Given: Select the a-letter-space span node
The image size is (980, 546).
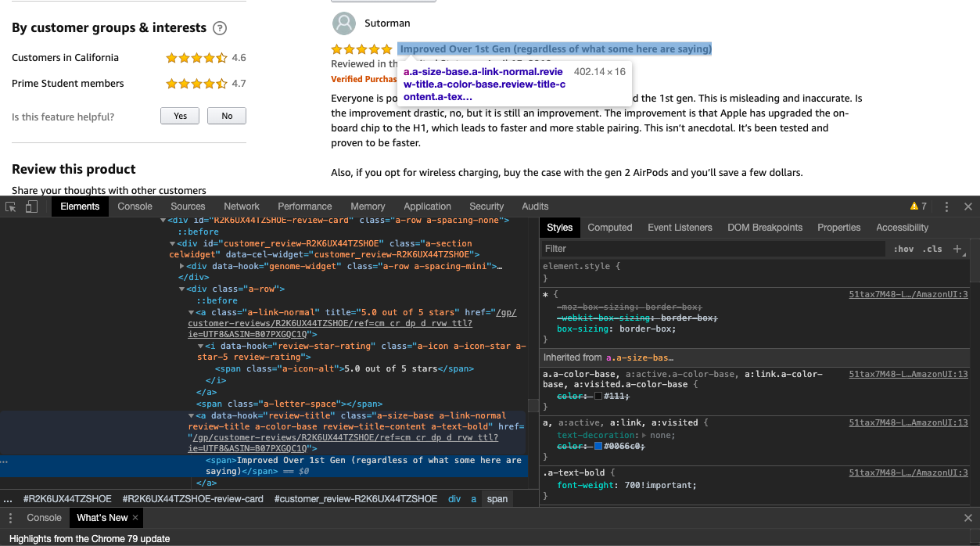Looking at the screenshot, I should 289,404.
